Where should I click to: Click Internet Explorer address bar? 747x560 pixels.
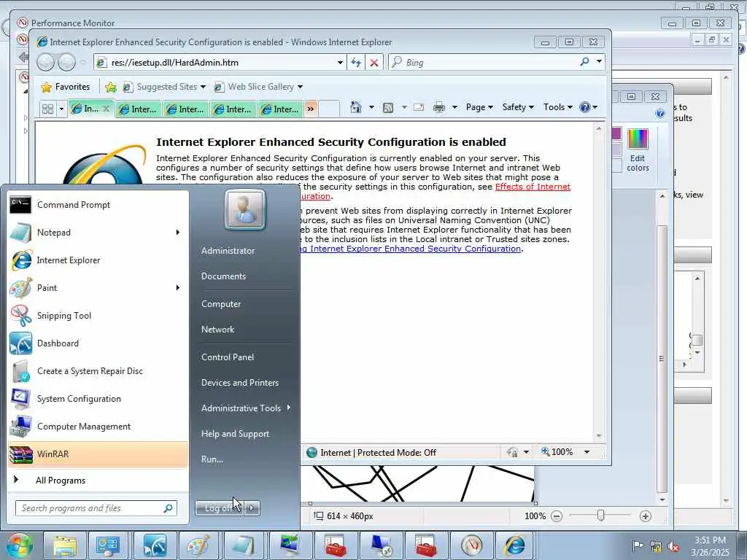pos(214,63)
